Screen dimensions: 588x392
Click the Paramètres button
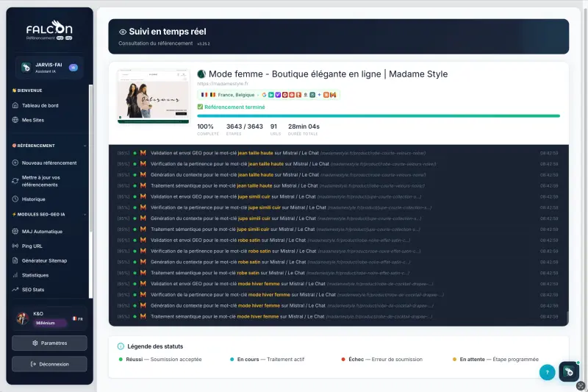click(49, 343)
